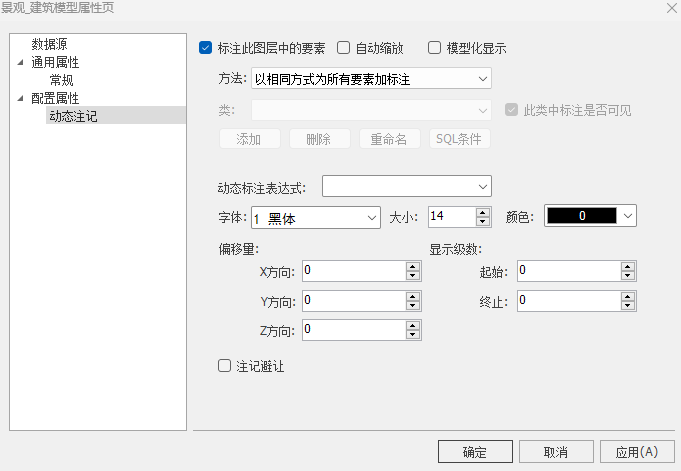Select 常规 in the tree

(62, 80)
